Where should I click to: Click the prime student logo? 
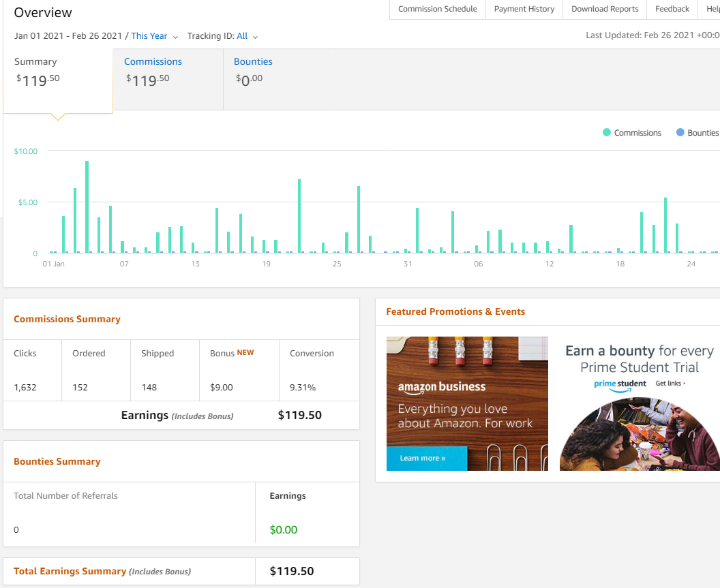620,385
